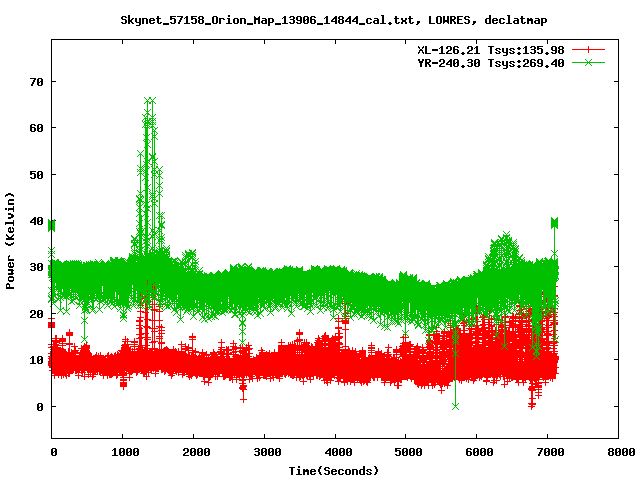
Task: Click the y-axis tick label 40
Action: pos(36,221)
